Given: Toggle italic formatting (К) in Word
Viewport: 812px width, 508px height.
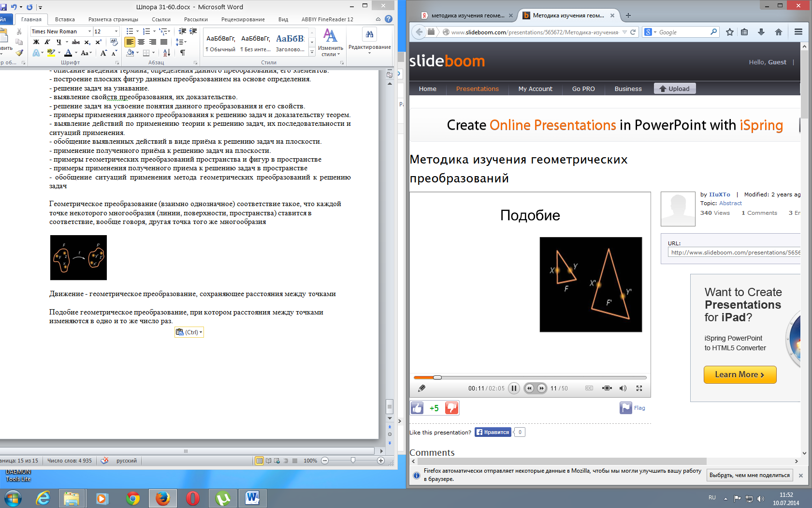Looking at the screenshot, I should pyautogui.click(x=47, y=42).
